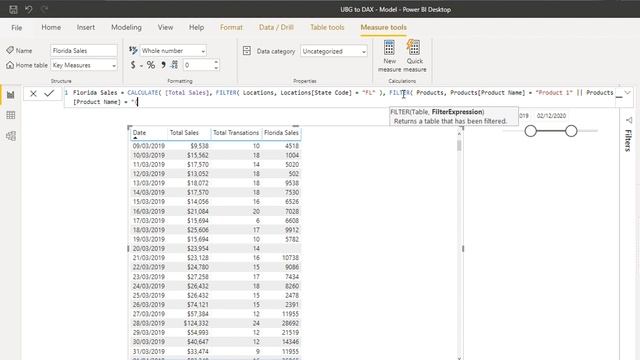Screen dimensions: 640x360
Task: Click the Undo arrow icon
Action: (x=29, y=9)
